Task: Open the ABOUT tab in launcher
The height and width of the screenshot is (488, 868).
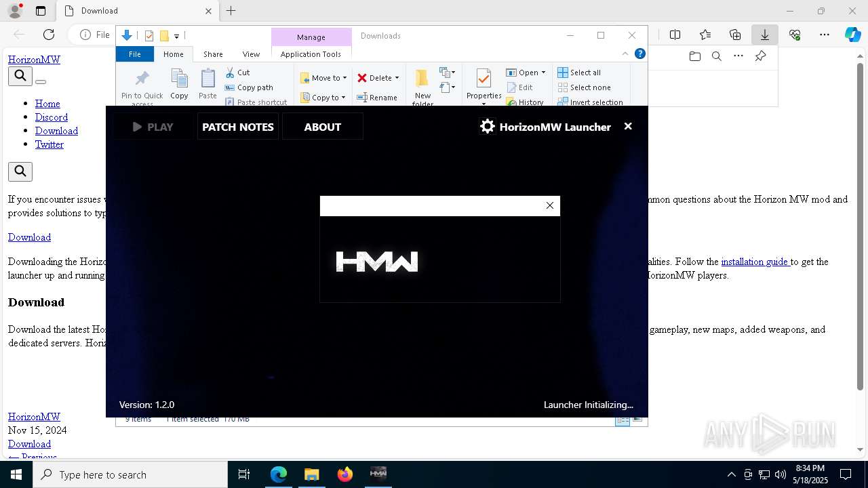Action: [x=322, y=127]
